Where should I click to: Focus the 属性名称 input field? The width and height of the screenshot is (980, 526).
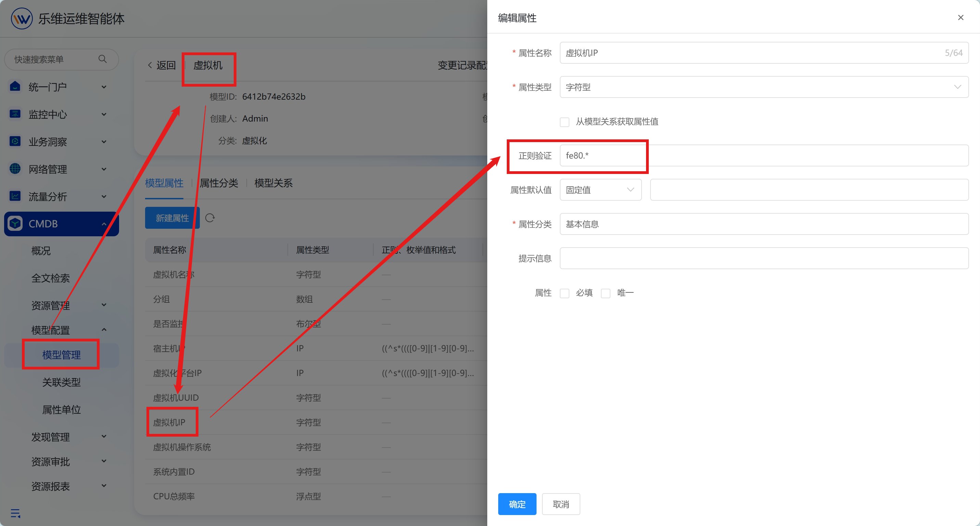764,53
